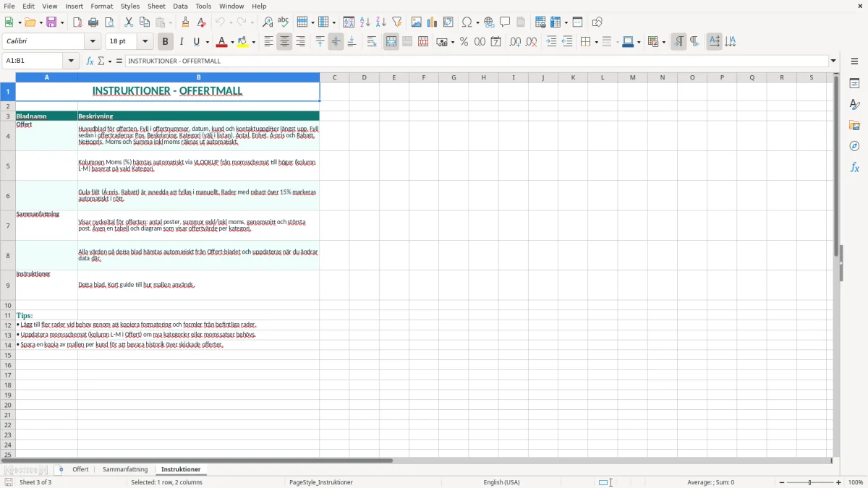
Task: Click the zoom slider in status bar
Action: pyautogui.click(x=810, y=482)
